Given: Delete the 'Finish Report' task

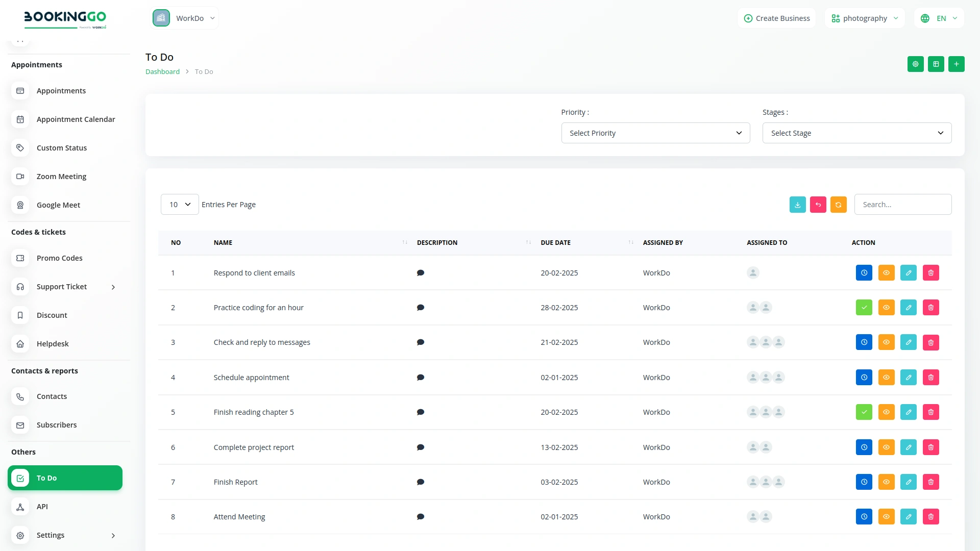Looking at the screenshot, I should (x=930, y=482).
